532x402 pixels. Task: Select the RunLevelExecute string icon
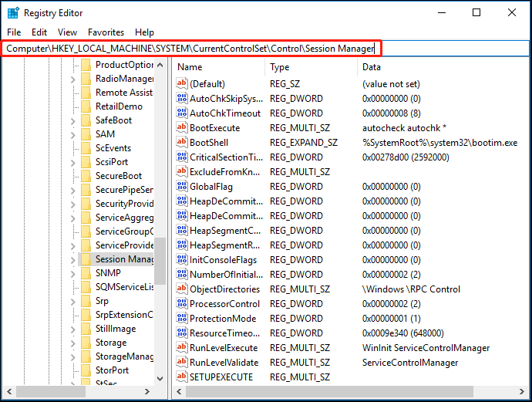tap(182, 348)
